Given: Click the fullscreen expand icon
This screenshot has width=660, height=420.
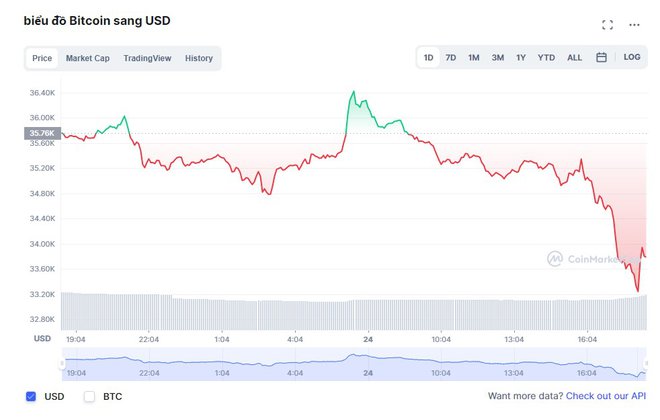Looking at the screenshot, I should coord(607,24).
